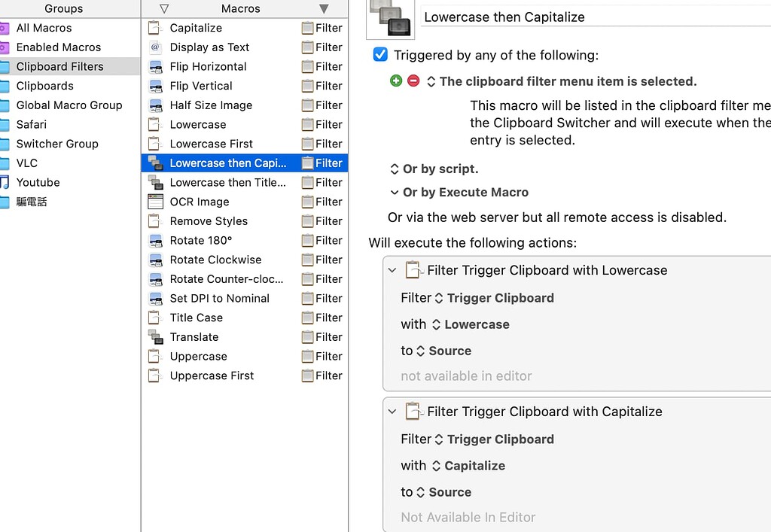Viewport: 771px width, 532px height.
Task: Expand the 'Or by Execute Macro' section
Action: 395,192
